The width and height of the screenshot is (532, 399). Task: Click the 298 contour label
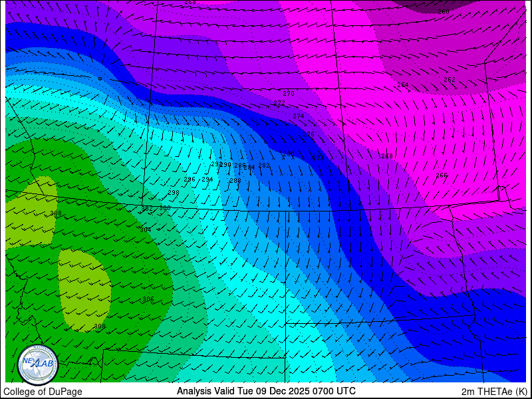pos(174,193)
